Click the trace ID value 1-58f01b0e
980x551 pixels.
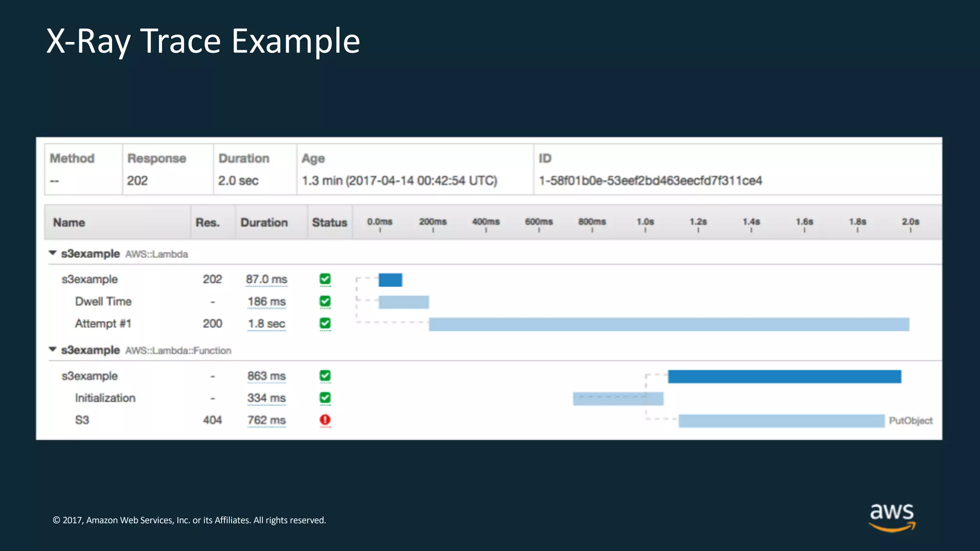point(650,181)
